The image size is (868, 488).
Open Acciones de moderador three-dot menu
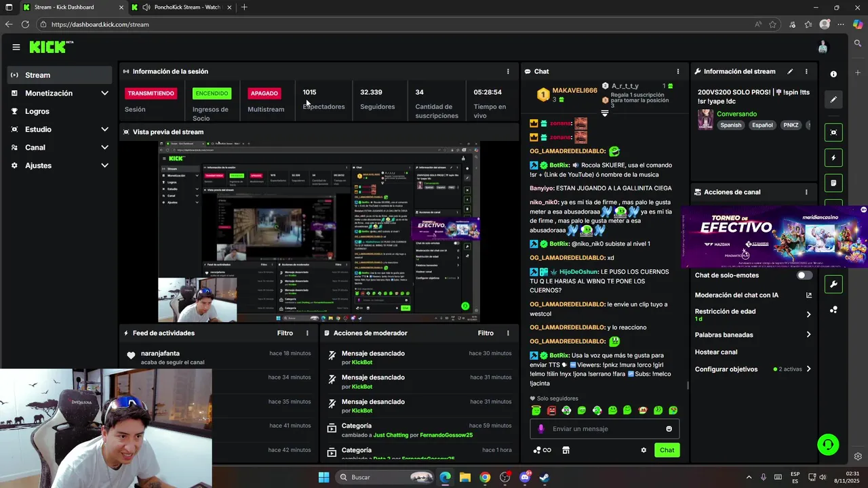point(508,333)
